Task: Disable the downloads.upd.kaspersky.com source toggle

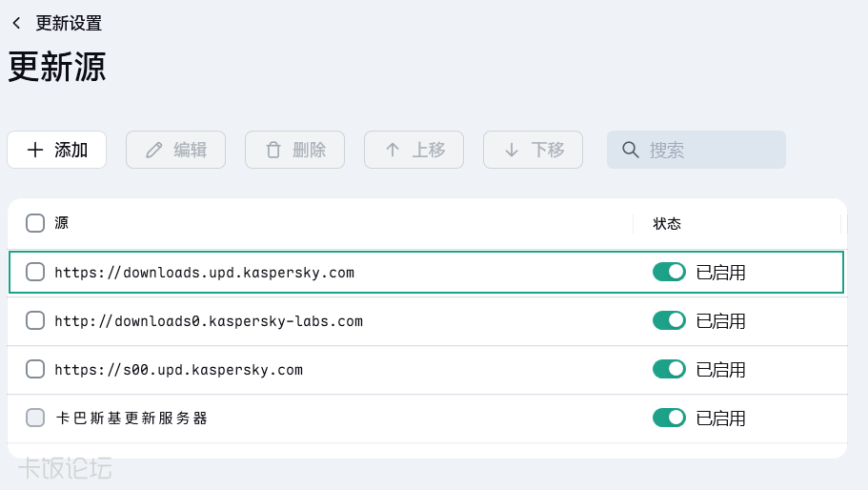Action: [x=669, y=272]
